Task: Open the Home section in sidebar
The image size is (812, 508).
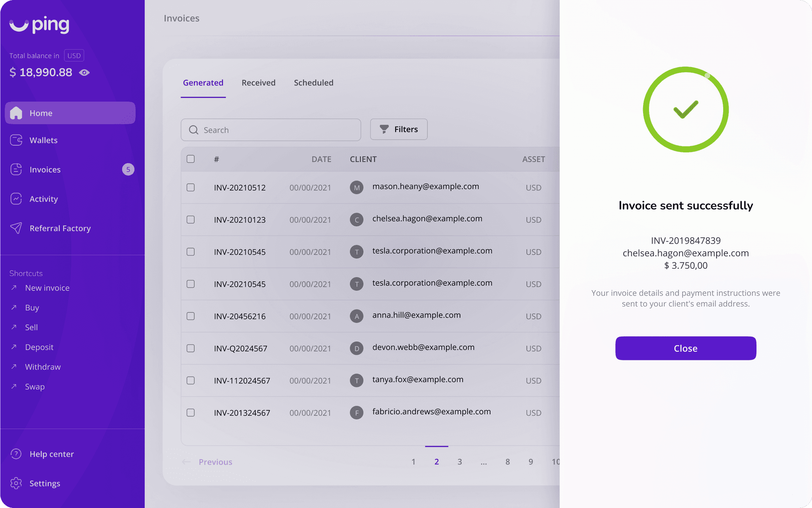Action: pyautogui.click(x=41, y=113)
